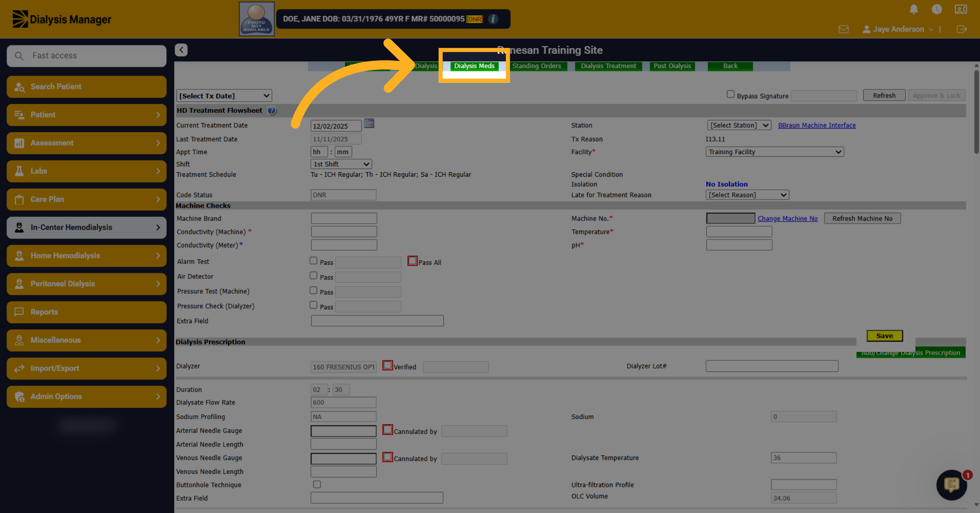
Task: Click the Reports sidebar item
Action: (87, 312)
